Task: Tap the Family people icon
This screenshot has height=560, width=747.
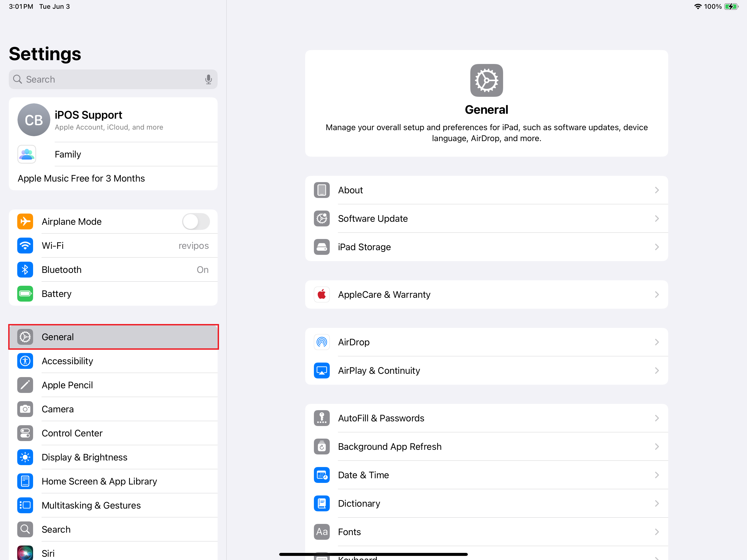Action: (x=27, y=154)
